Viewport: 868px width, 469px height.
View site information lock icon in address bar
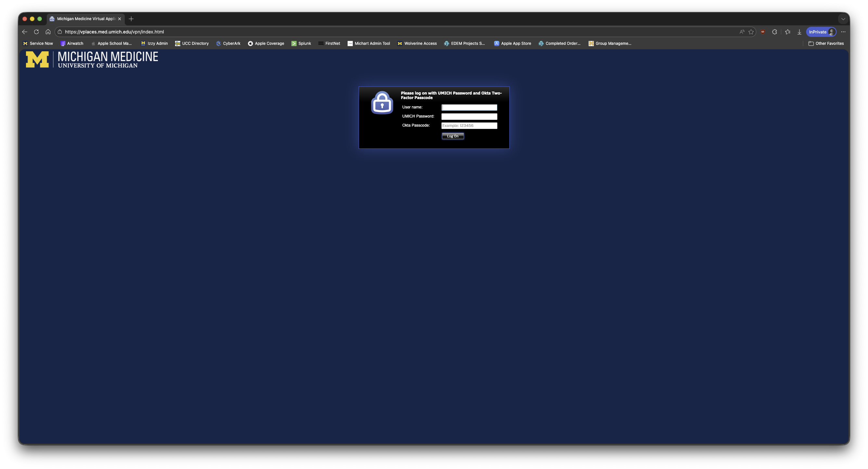click(x=60, y=32)
